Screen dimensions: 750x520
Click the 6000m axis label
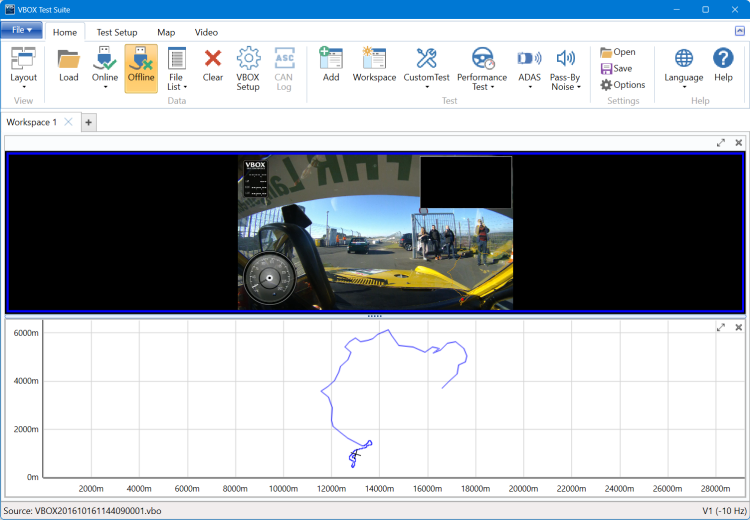26,333
